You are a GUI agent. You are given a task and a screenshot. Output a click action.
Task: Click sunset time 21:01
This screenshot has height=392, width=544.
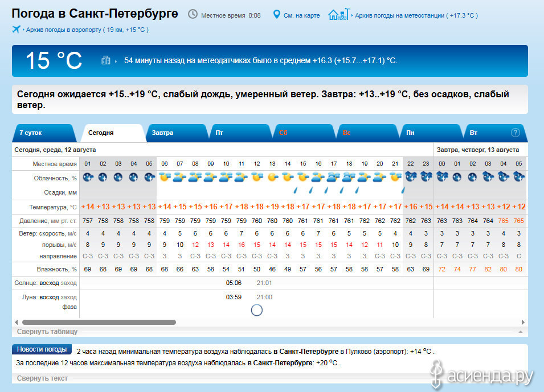(x=264, y=283)
